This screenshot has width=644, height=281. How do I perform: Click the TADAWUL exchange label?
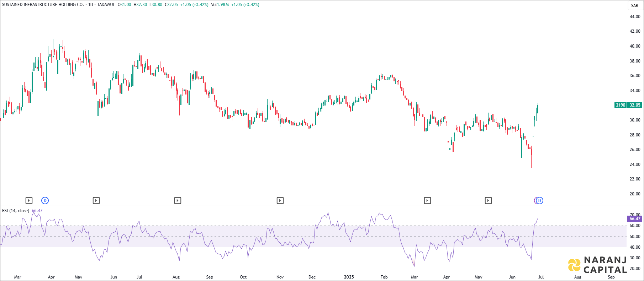pyautogui.click(x=106, y=5)
